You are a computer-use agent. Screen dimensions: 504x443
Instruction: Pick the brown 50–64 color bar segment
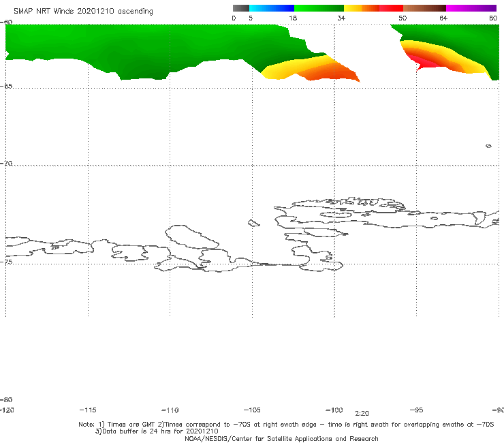[x=424, y=8]
